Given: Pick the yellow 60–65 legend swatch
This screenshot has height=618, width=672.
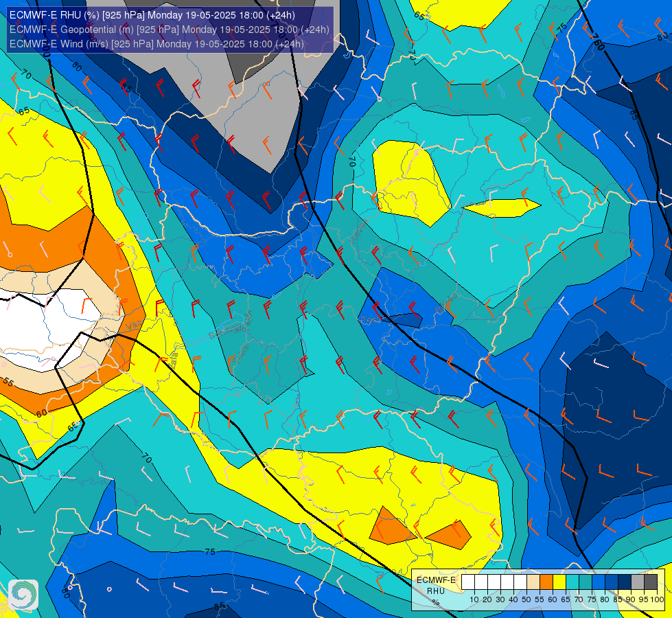Looking at the screenshot, I should tap(559, 582).
